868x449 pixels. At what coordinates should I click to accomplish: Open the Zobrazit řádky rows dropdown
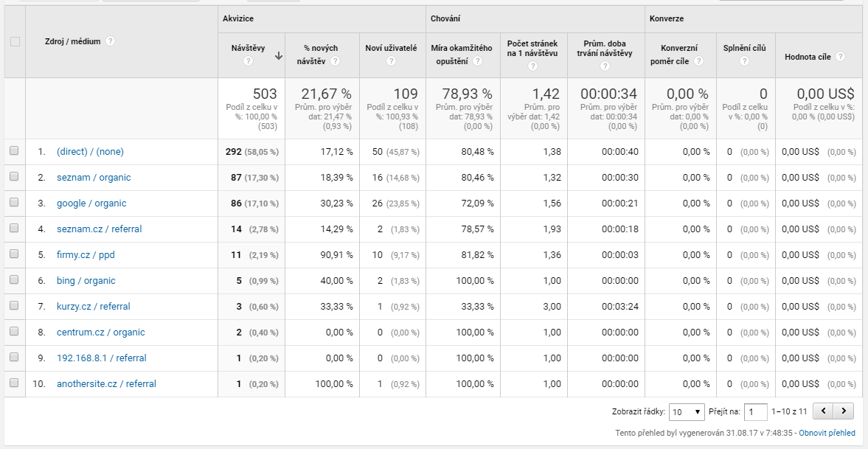(x=686, y=411)
